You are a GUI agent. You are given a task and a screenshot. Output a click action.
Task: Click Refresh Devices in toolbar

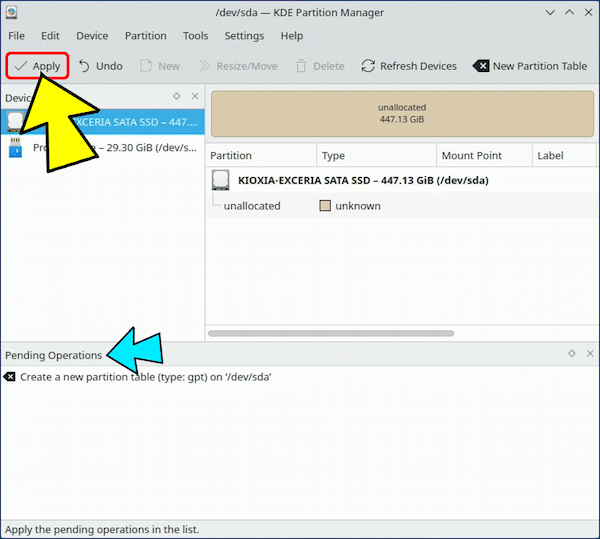point(408,66)
